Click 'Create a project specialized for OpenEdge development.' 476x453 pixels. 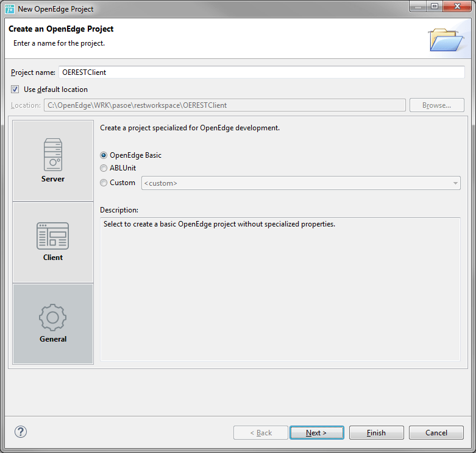pyautogui.click(x=190, y=128)
